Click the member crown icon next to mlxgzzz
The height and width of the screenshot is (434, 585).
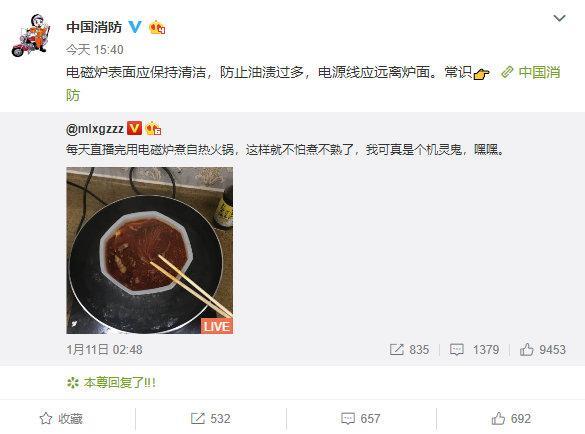tap(153, 129)
